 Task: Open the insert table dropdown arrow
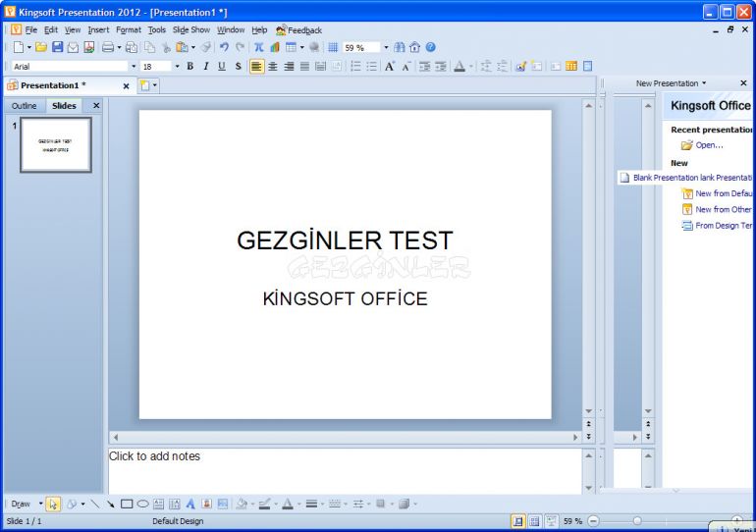pos(301,47)
